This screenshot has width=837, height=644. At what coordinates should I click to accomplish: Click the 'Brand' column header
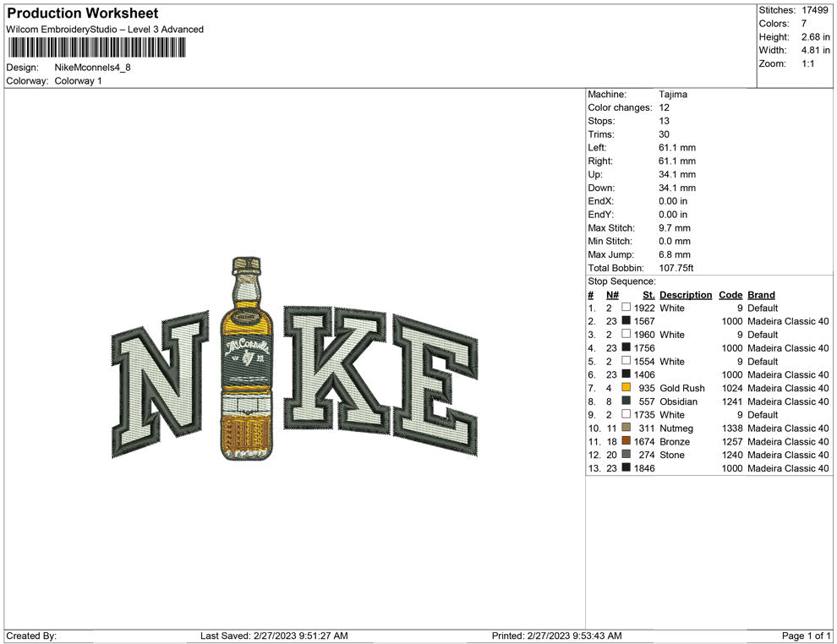(761, 294)
